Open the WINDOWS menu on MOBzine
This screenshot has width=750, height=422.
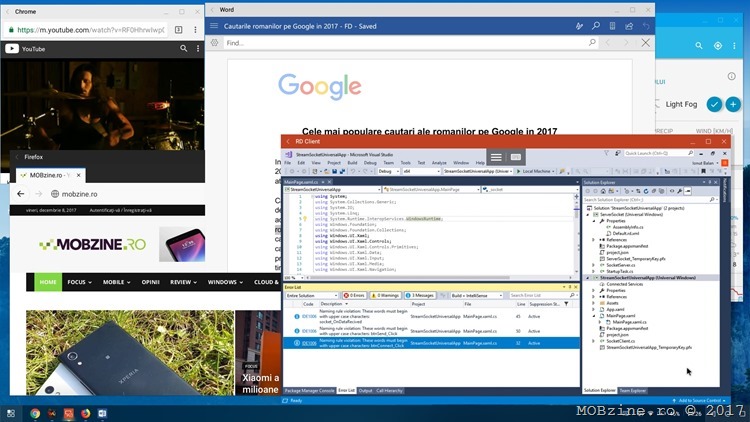click(225, 282)
